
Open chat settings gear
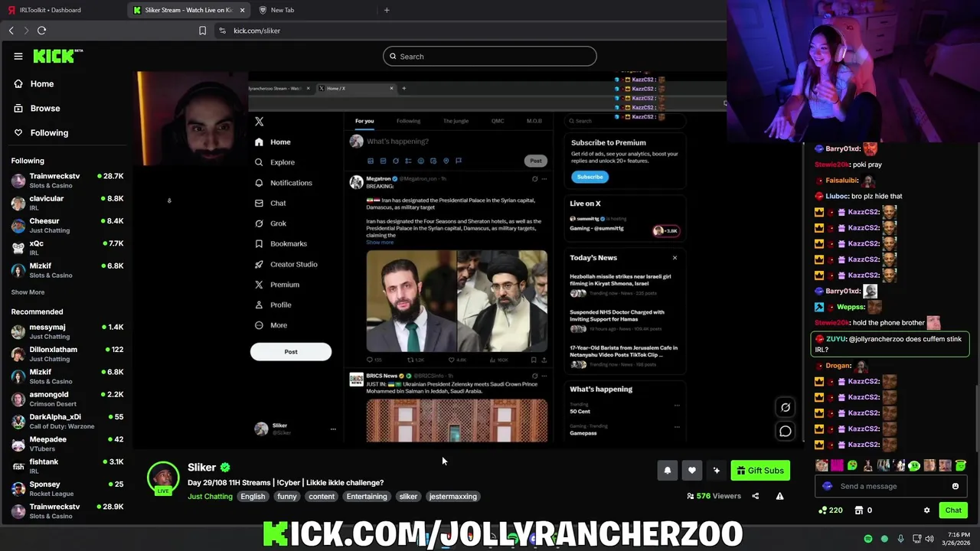[926, 510]
